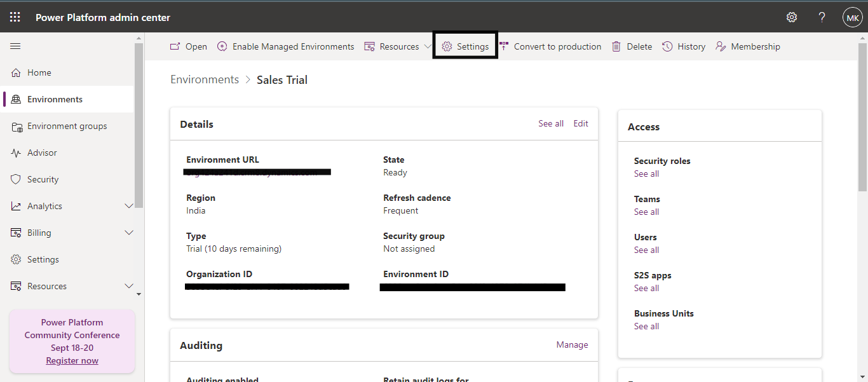Select Advisor in the left navigation

click(42, 153)
